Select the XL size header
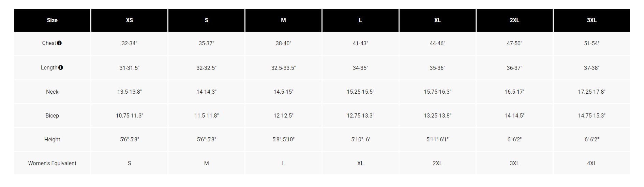Viewport: 644px width, 187px height. [437, 20]
